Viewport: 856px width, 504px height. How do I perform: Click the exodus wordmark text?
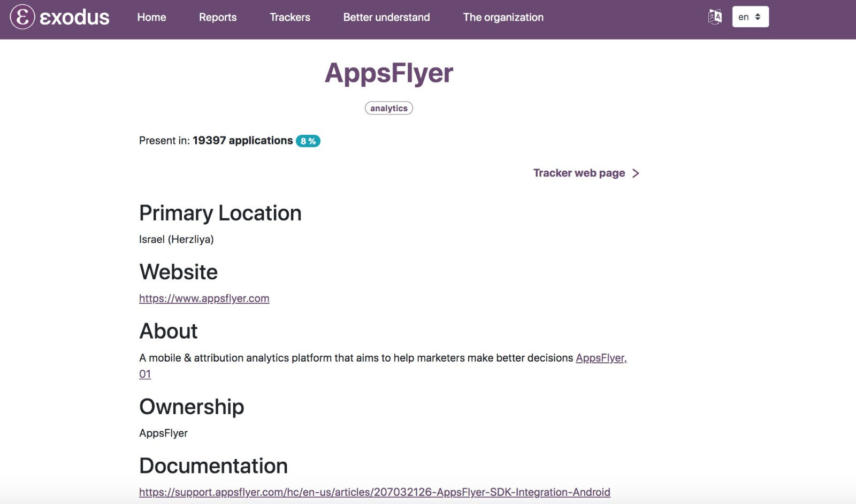click(x=74, y=18)
